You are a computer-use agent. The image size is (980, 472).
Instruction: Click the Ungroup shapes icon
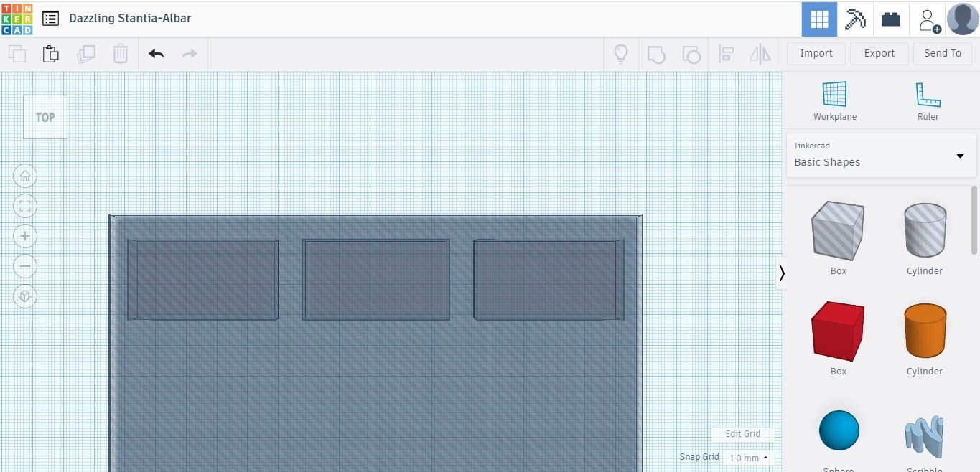691,54
